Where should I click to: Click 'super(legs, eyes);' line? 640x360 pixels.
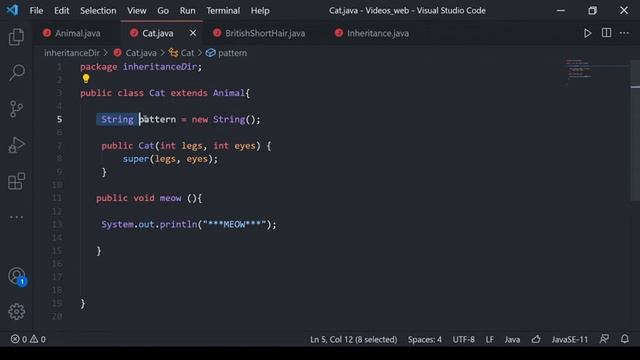pos(171,159)
